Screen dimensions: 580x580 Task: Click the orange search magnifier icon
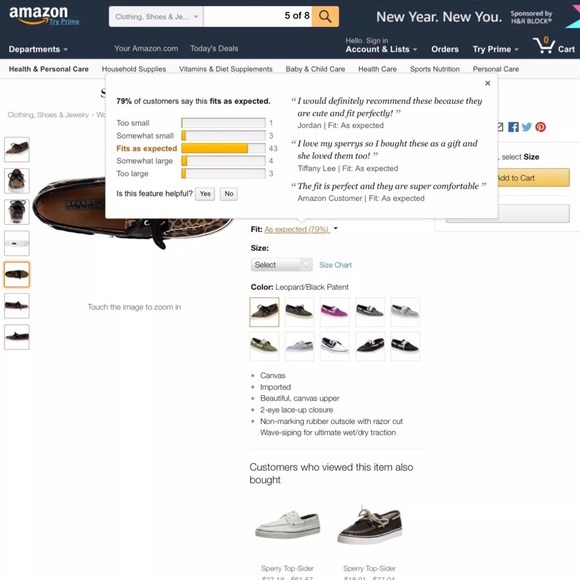pos(325,17)
